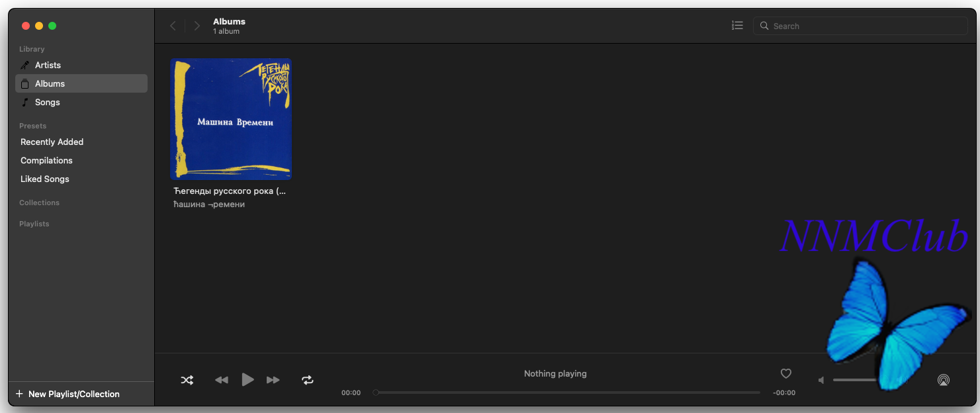This screenshot has width=980, height=413.
Task: Maximize the window with the green button
Action: (52, 26)
